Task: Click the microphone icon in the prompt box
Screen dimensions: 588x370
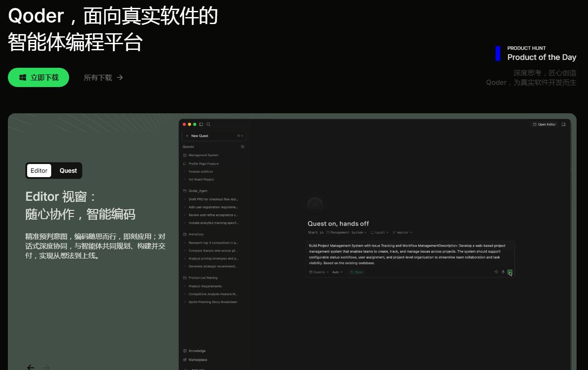Action: coord(503,272)
